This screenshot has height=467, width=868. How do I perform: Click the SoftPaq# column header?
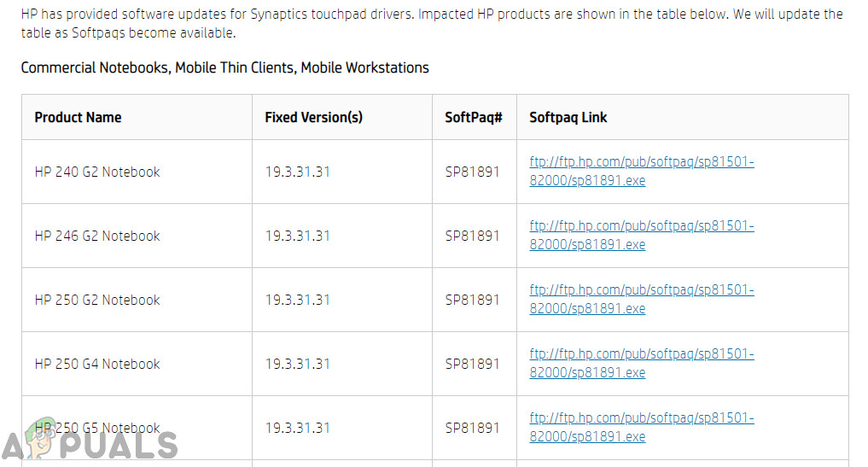pyautogui.click(x=474, y=117)
